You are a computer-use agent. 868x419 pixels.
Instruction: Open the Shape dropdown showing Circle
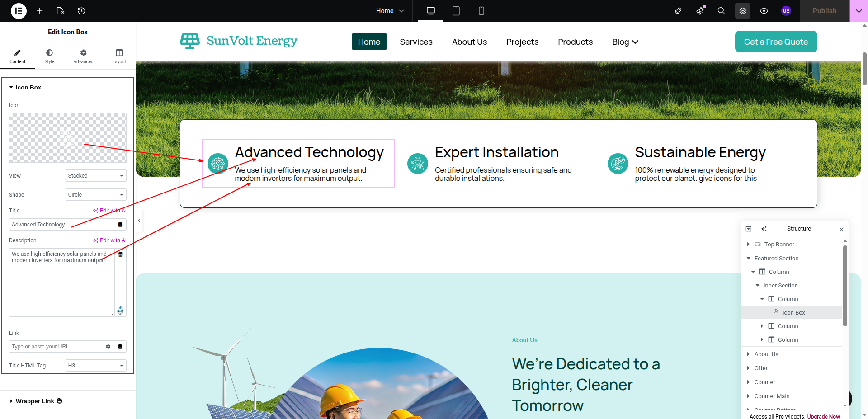tap(96, 195)
